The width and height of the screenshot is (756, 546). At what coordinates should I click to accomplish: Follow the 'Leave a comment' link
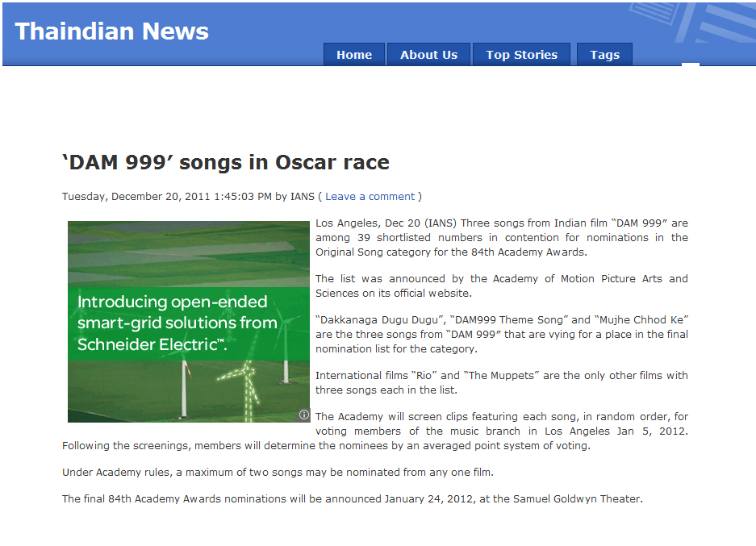tap(370, 196)
